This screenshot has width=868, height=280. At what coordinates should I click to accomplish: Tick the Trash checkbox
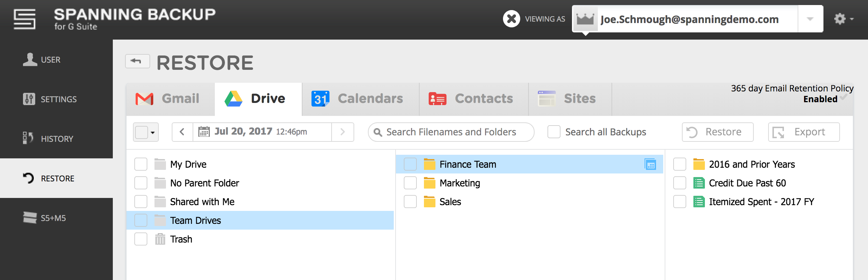[141, 239]
